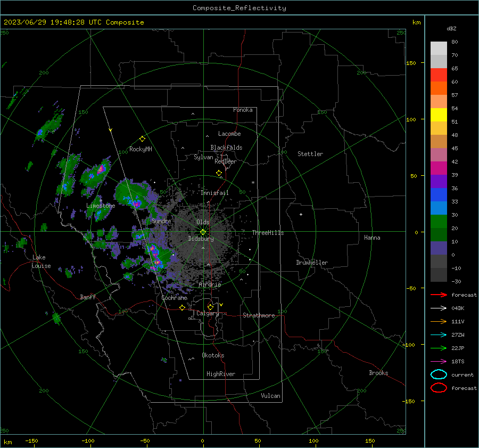This screenshot has height=448, width=479.
Task: Click the Innisfail town label
Action: tap(214, 193)
